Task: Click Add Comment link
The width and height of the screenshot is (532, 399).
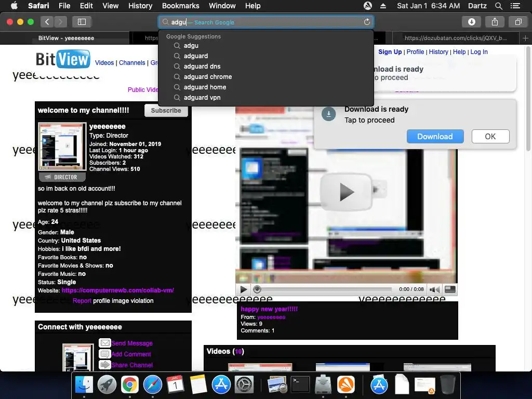Action: coord(131,354)
